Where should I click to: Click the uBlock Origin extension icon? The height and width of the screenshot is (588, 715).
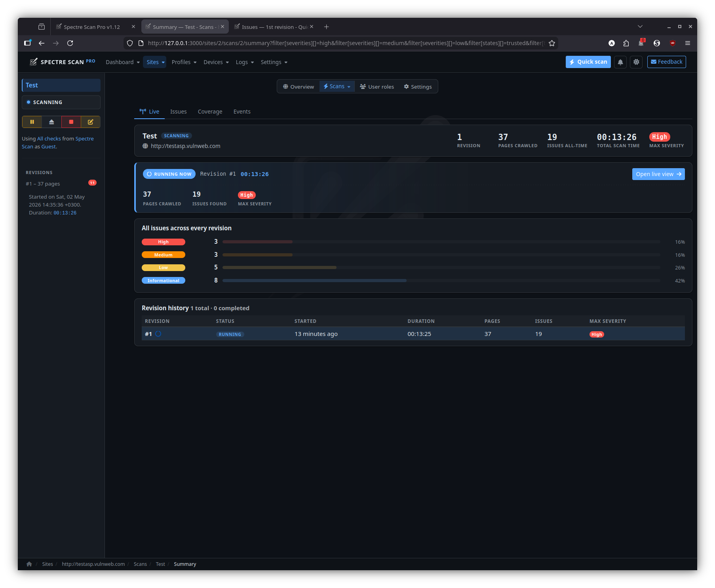point(672,43)
